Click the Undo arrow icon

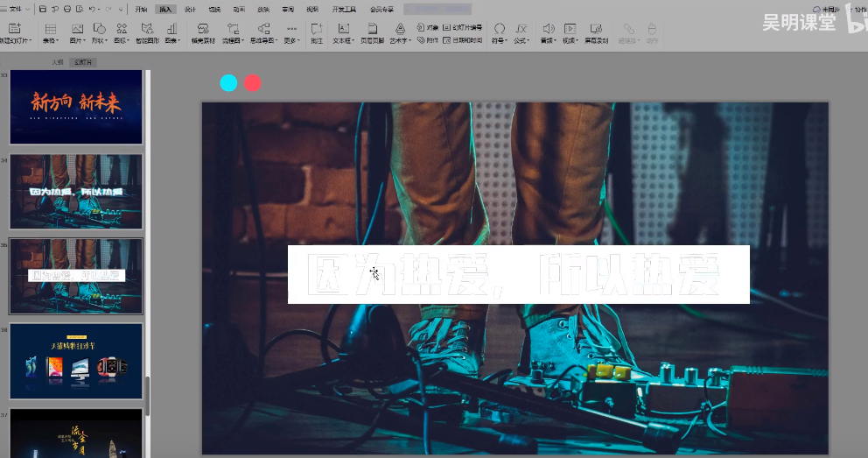[92, 10]
